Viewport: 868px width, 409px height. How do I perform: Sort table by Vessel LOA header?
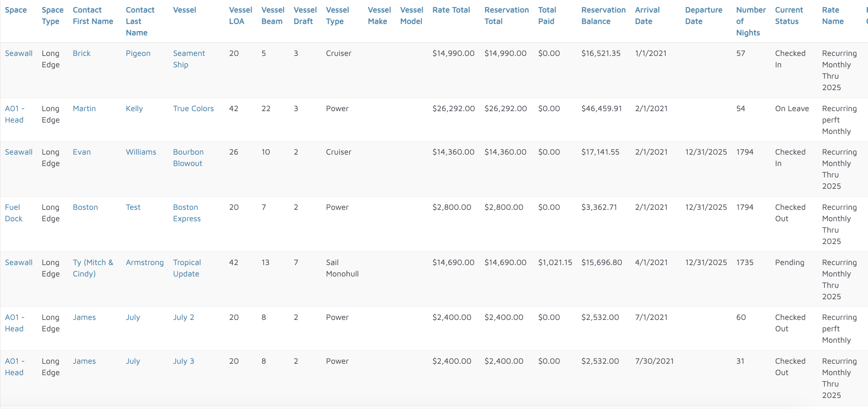[x=240, y=16]
